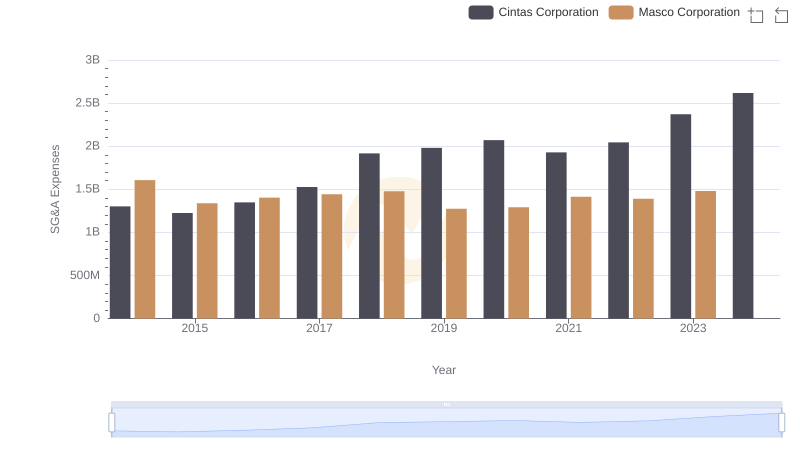The width and height of the screenshot is (800, 461).
Task: Click the 500M y-axis label
Action: [x=85, y=275]
